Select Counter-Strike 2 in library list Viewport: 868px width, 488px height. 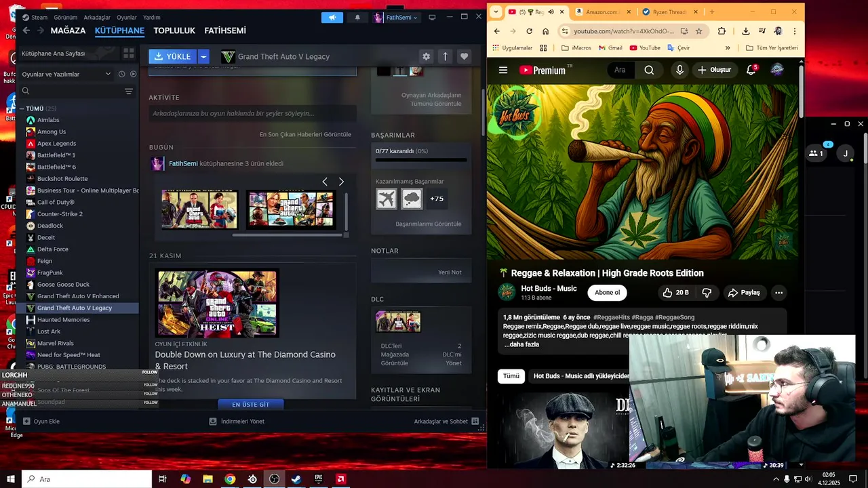[x=81, y=213]
